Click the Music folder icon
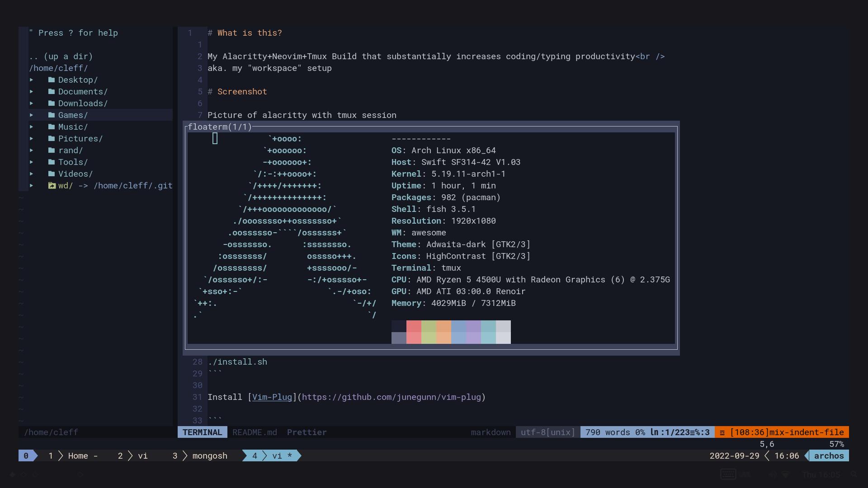 52,127
